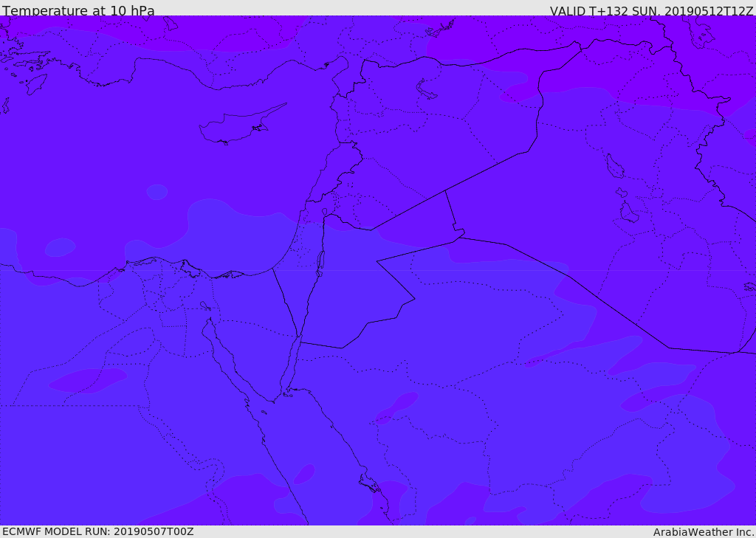Click the 'ECMWF MODEL RUN: 20190507T00Z' footer text
756x538 pixels.
click(98, 531)
